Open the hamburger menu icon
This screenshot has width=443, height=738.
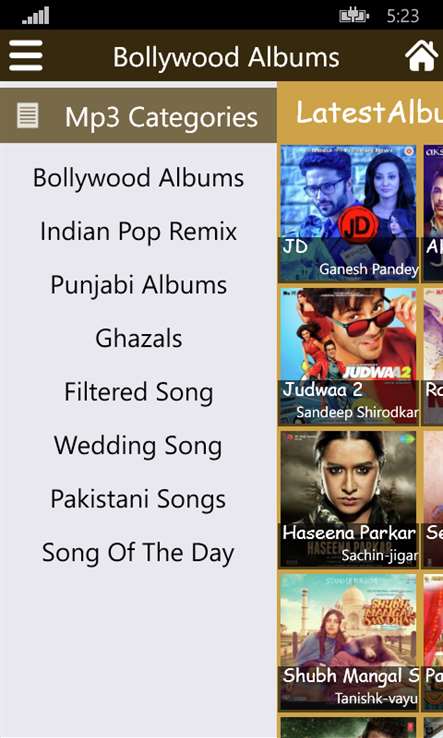pos(25,56)
